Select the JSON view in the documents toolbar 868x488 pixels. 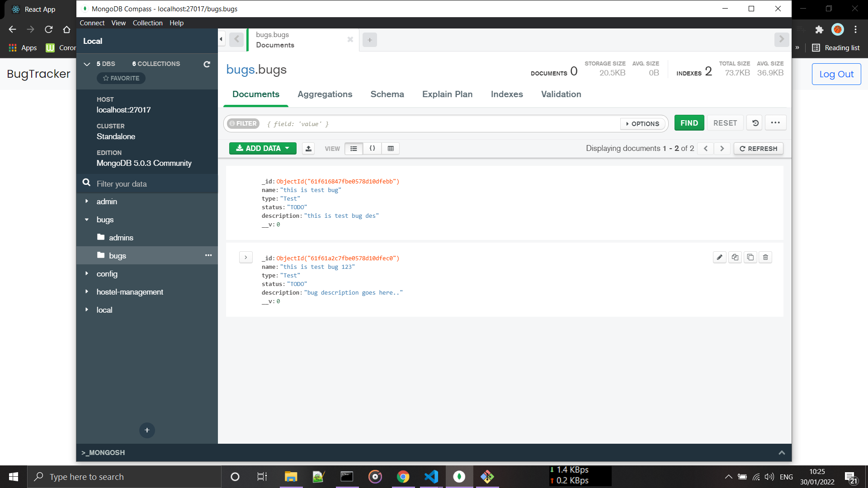372,148
